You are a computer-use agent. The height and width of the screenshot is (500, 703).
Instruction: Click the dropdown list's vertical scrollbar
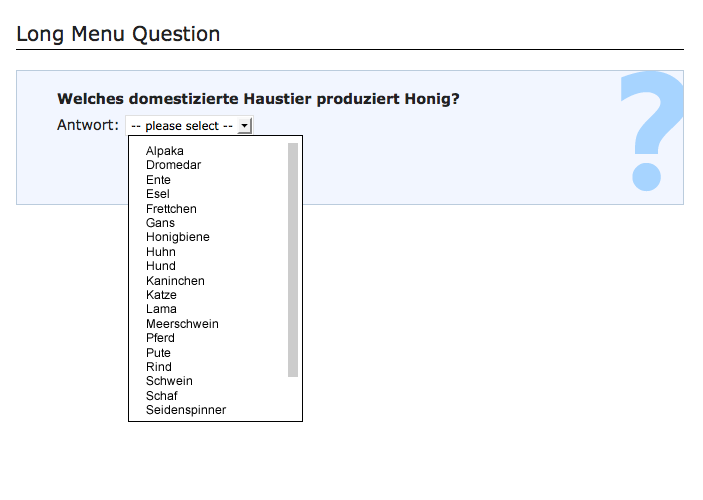(293, 260)
